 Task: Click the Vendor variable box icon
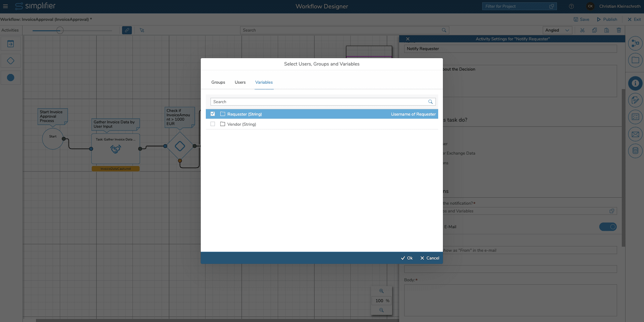point(223,124)
